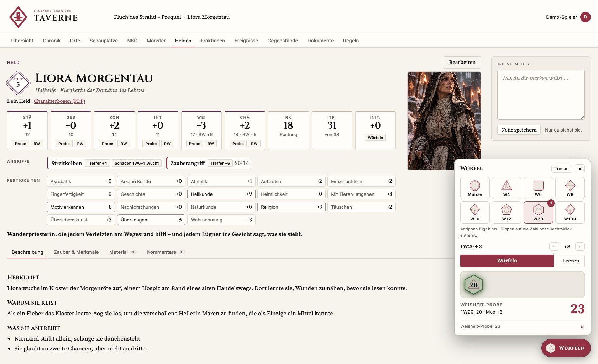598x364 pixels.
Task: Roll Schaden 1W6+1 Wucht
Action: tap(137, 163)
